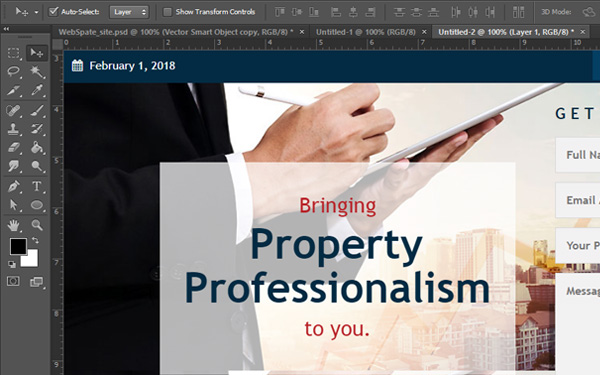600x375 pixels.
Task: Toggle Show Transform Controls checkbox
Action: click(167, 12)
